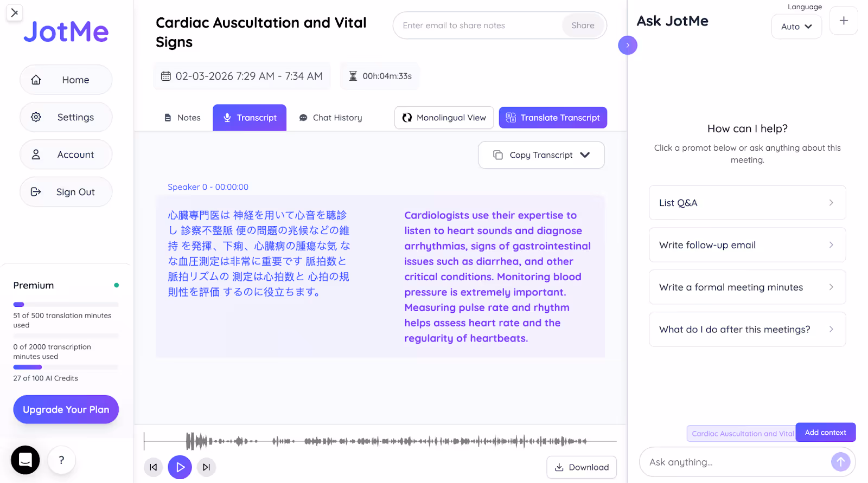Image resolution: width=868 pixels, height=483 pixels.
Task: Sign Out of JotMe
Action: click(66, 192)
